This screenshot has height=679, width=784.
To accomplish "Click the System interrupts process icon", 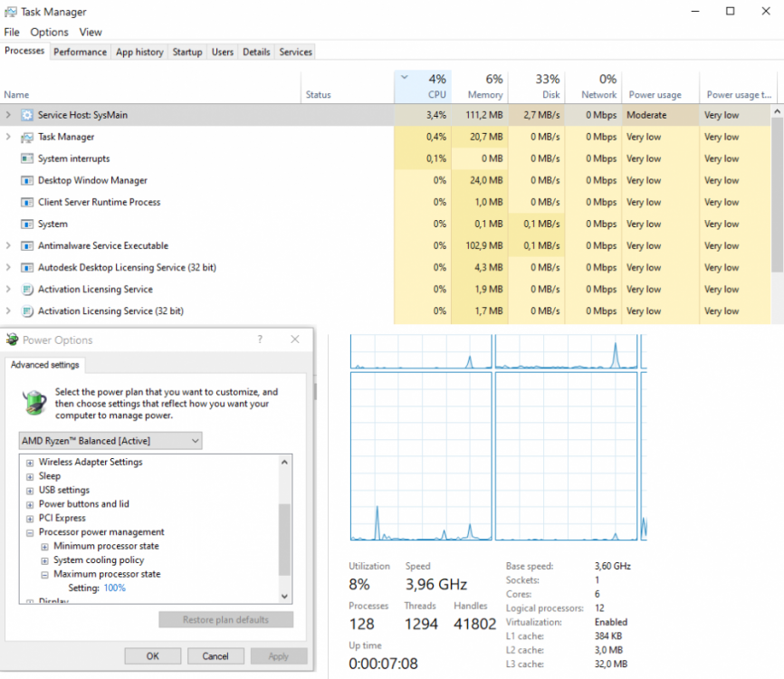I will (x=27, y=158).
